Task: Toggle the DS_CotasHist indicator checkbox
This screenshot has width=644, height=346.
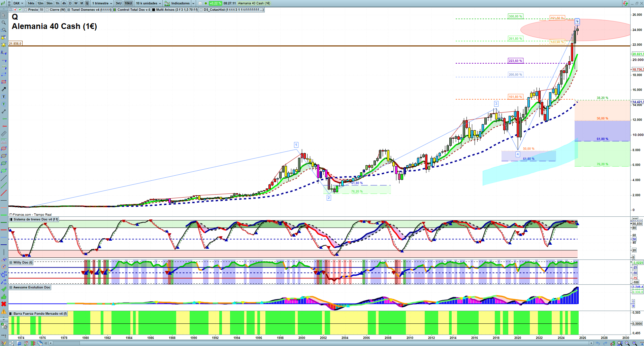Action: pos(201,10)
